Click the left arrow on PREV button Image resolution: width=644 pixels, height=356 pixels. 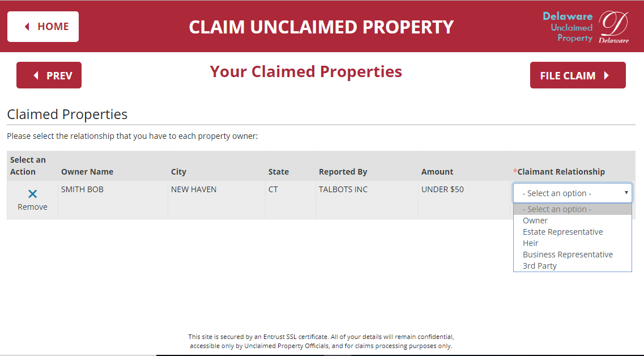point(36,75)
